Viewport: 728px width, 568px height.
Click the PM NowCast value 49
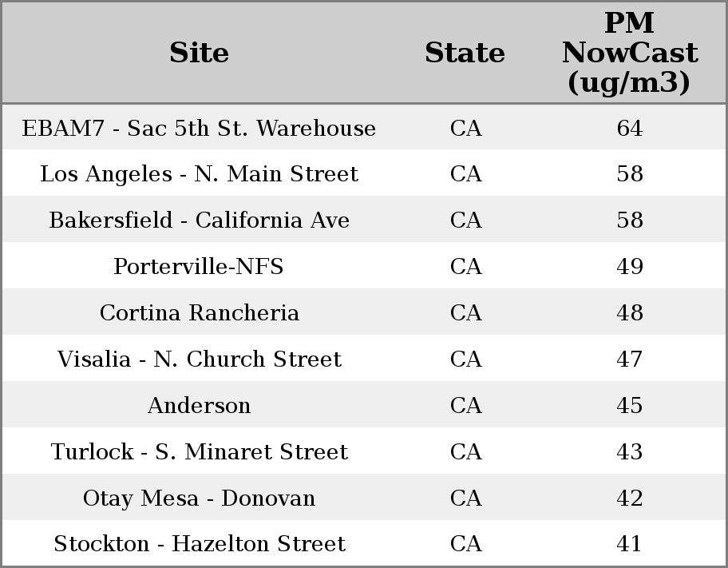click(x=629, y=267)
